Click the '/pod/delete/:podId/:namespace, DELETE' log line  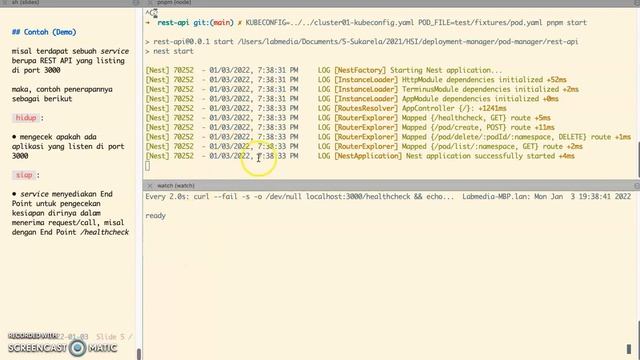click(x=389, y=137)
